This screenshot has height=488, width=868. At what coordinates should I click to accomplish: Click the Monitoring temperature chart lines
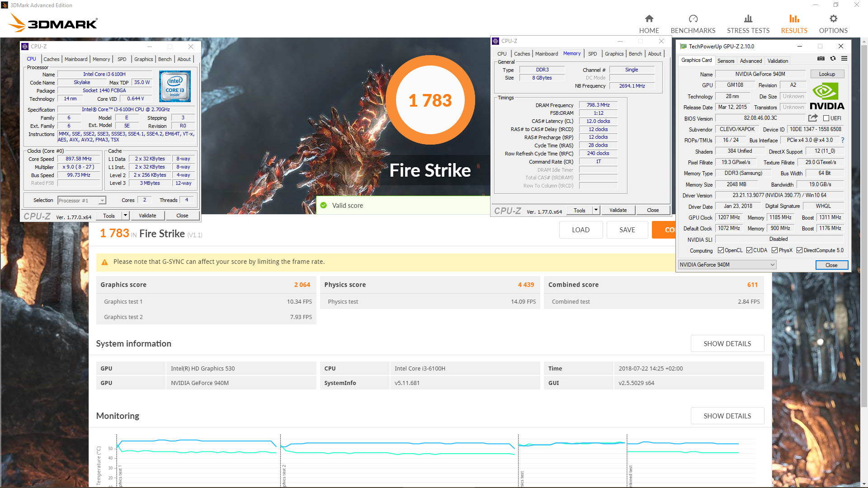click(x=428, y=447)
